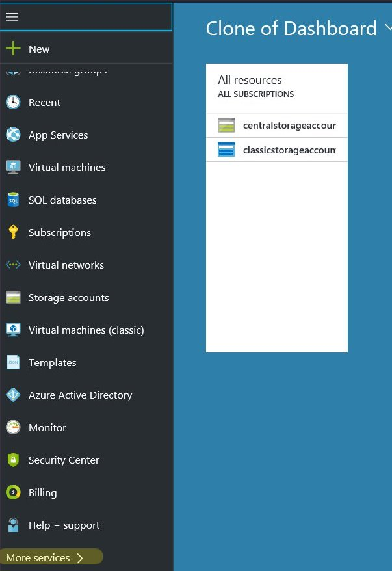The image size is (392, 571).
Task: Click the green plus New icon
Action: [13, 48]
